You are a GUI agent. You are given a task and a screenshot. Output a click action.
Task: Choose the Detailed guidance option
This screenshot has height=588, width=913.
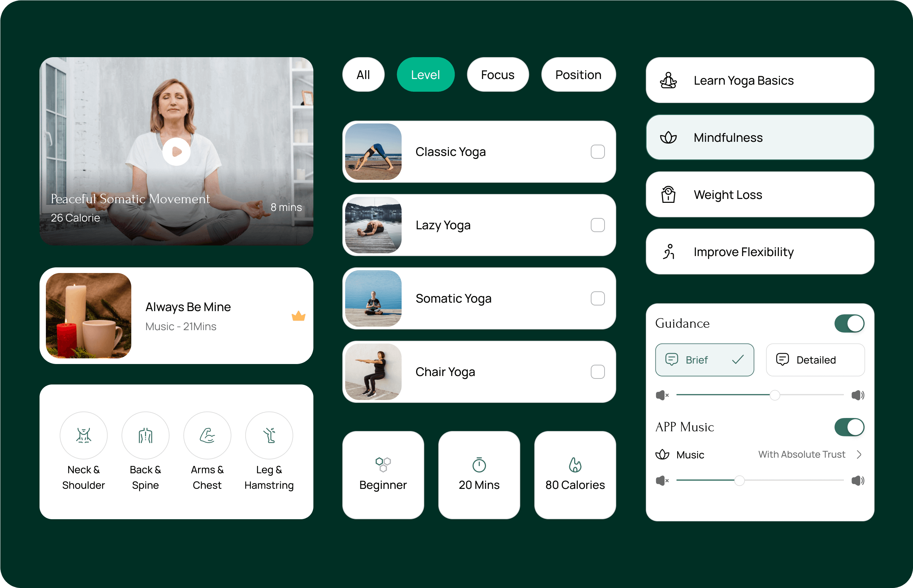point(815,360)
